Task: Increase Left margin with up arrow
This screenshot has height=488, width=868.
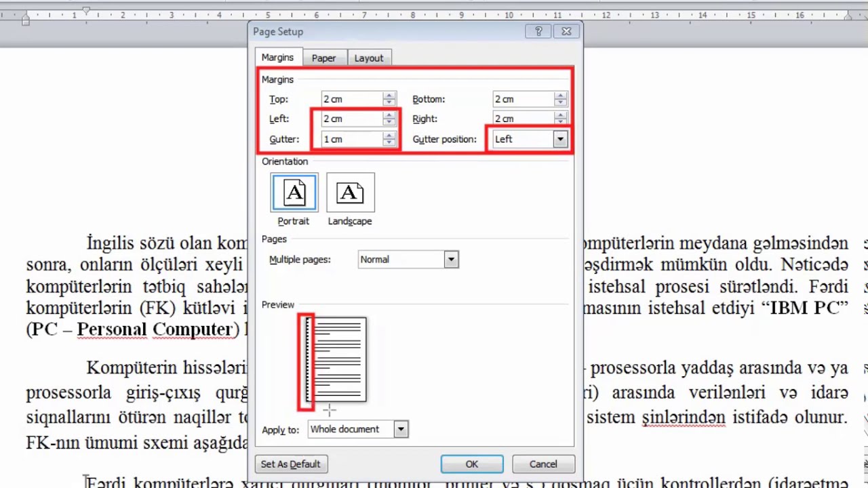Action: click(389, 115)
